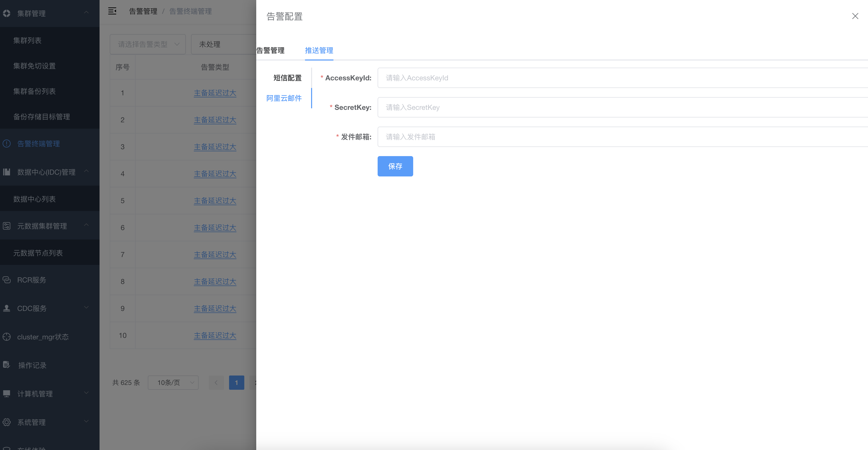Image resolution: width=868 pixels, height=450 pixels.
Task: Open the 10条/页 page size dropdown
Action: point(173,383)
